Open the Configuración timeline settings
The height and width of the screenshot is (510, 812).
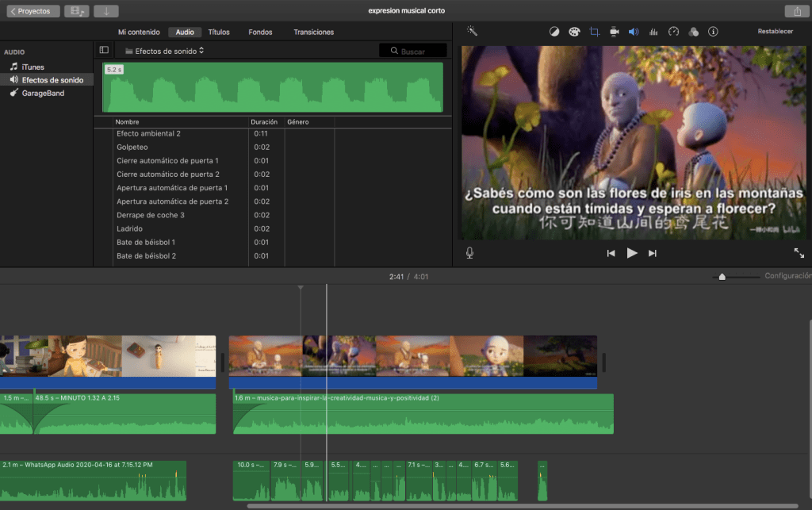787,276
